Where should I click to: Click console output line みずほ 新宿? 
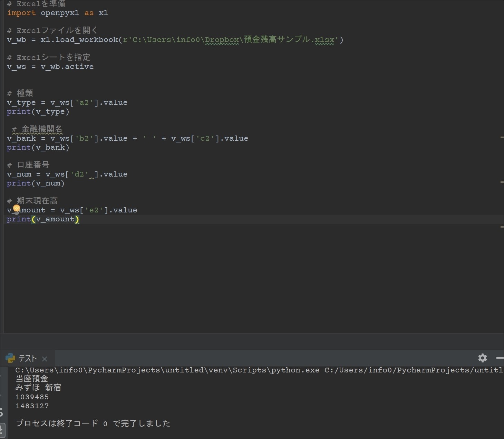pos(38,388)
